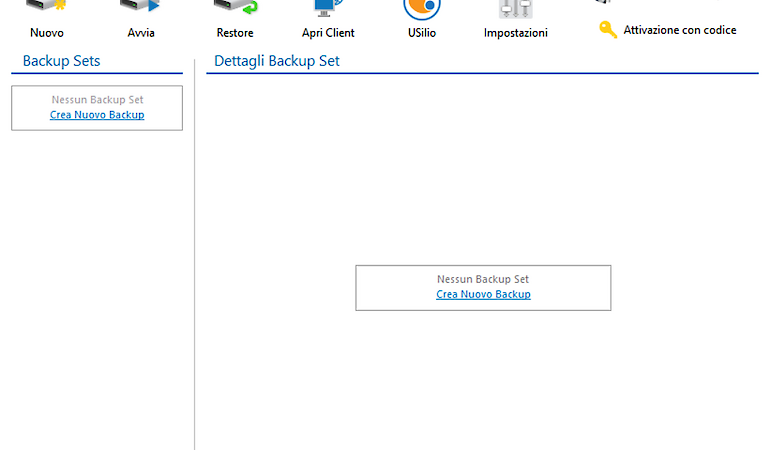Click the yellow activation key icon

click(x=608, y=30)
